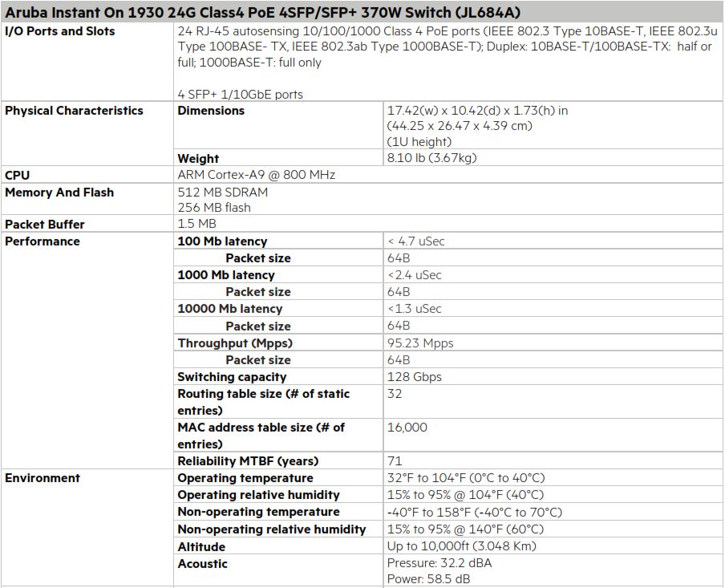
Task: Select the "Reliability MTBF (years)" label
Action: coord(249,461)
